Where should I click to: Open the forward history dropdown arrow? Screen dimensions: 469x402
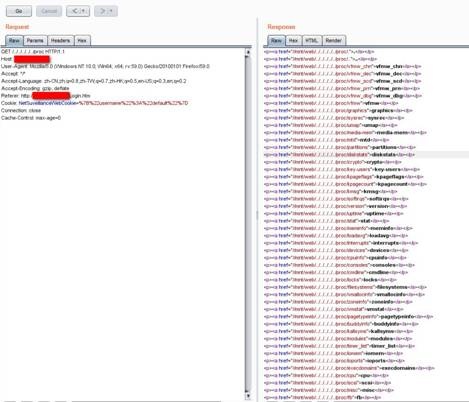click(x=112, y=11)
